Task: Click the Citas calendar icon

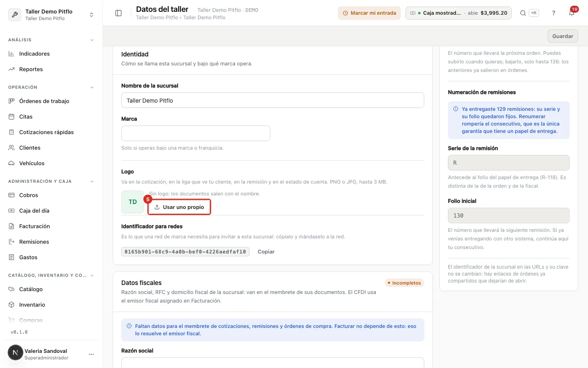Action: coord(11,117)
